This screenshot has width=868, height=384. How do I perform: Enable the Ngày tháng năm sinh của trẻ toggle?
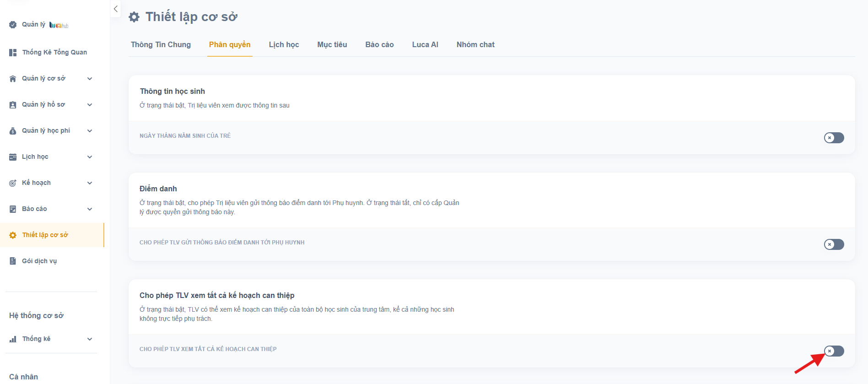tap(834, 138)
